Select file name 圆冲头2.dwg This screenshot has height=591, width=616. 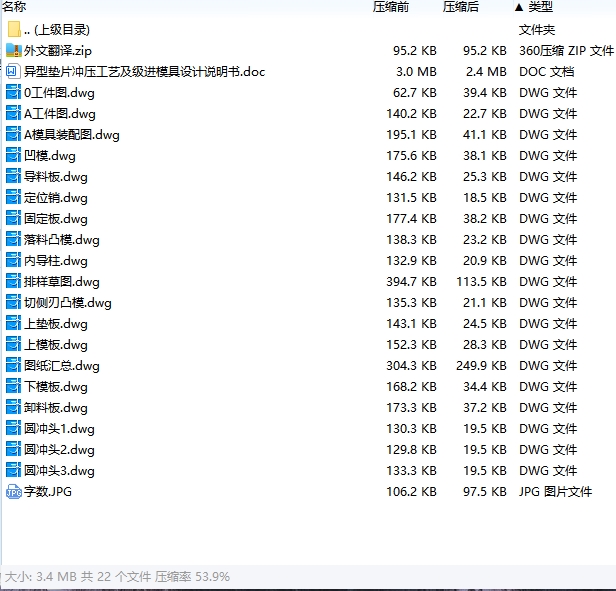click(x=59, y=450)
